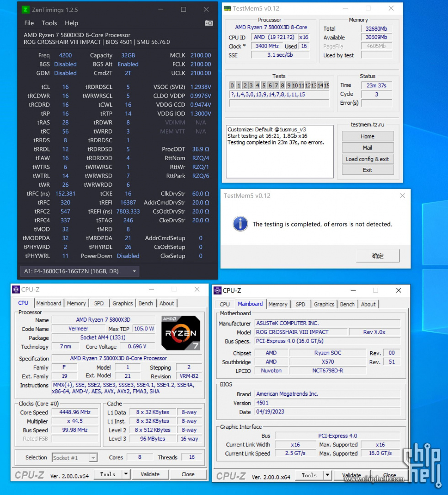Click the ZenTimings green Z logo icon

point(26,10)
